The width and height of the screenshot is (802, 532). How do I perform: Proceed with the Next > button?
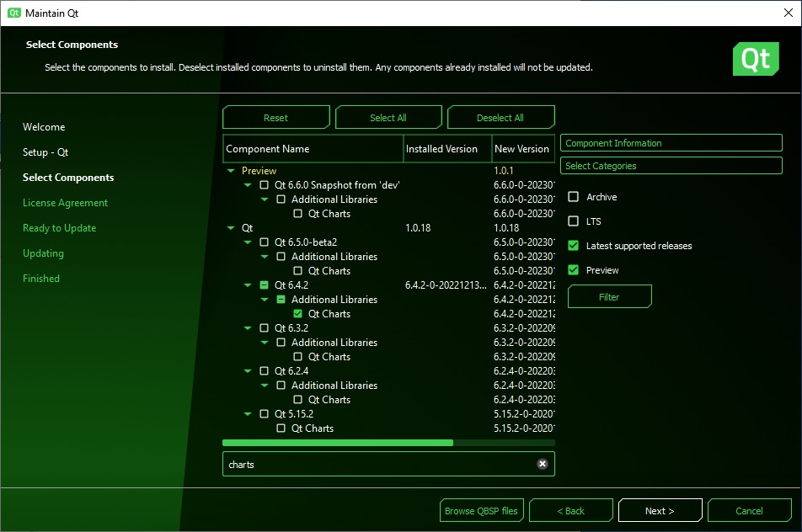(x=660, y=511)
